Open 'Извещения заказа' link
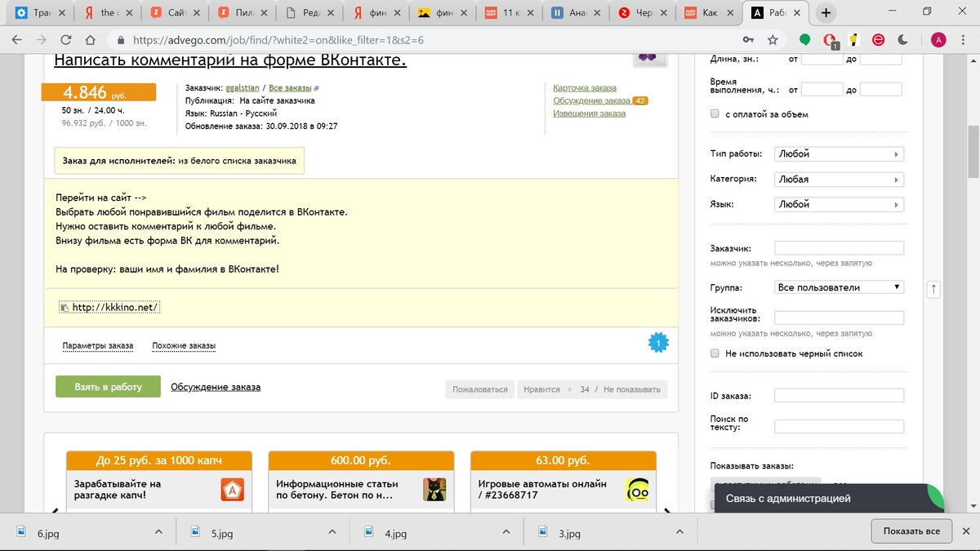 tap(589, 113)
